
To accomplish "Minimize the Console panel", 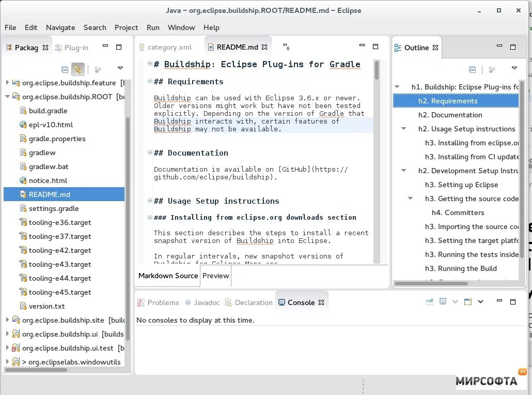I will click(x=499, y=300).
